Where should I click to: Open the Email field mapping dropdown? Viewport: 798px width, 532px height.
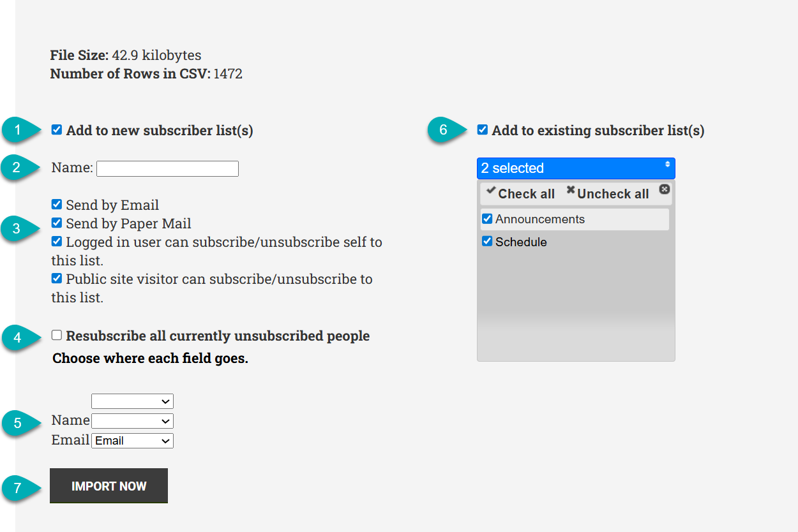132,440
